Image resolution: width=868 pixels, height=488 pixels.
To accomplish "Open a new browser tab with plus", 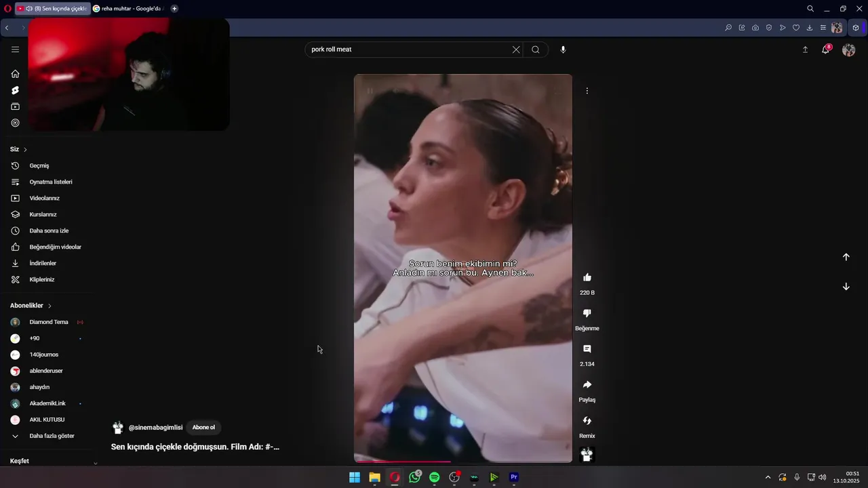I will [174, 9].
